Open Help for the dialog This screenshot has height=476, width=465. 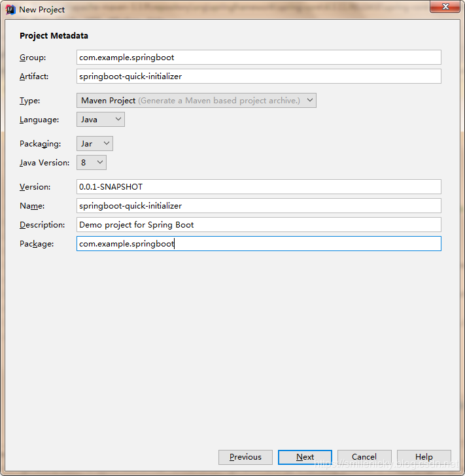click(424, 457)
